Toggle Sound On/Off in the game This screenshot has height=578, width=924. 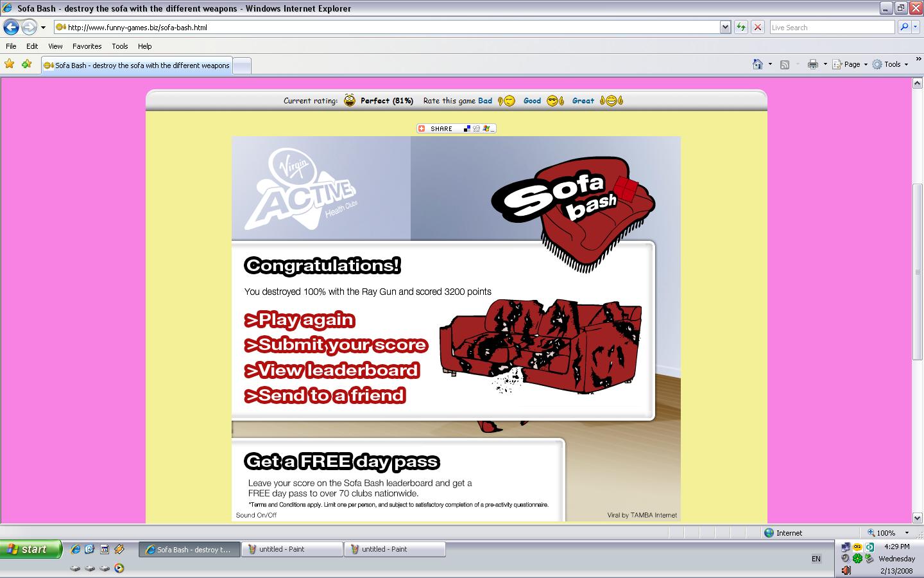[x=256, y=515]
